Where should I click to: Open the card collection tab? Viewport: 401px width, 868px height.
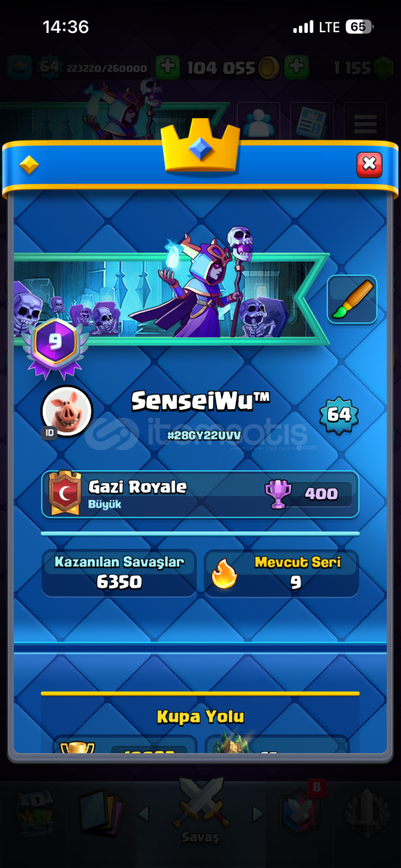103,812
